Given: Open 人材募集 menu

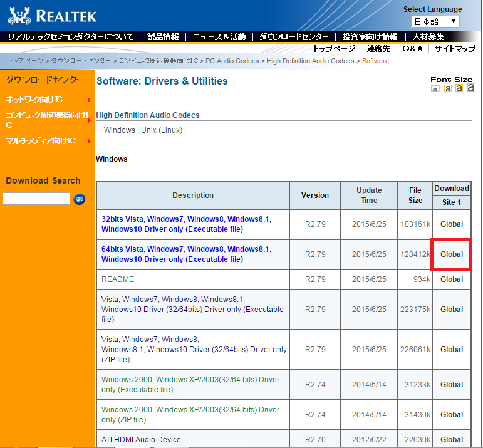Looking at the screenshot, I should click(x=428, y=37).
